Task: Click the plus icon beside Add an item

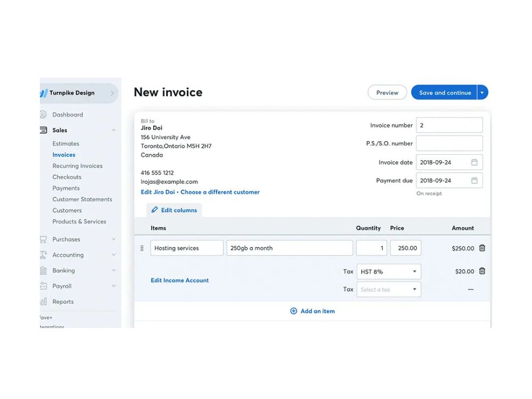Action: pos(294,311)
